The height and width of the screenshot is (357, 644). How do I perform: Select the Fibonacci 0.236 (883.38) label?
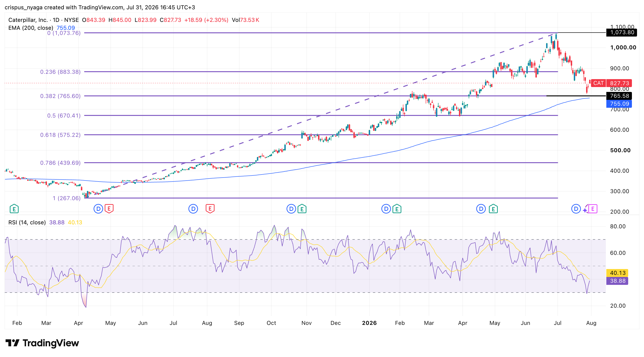click(x=60, y=72)
